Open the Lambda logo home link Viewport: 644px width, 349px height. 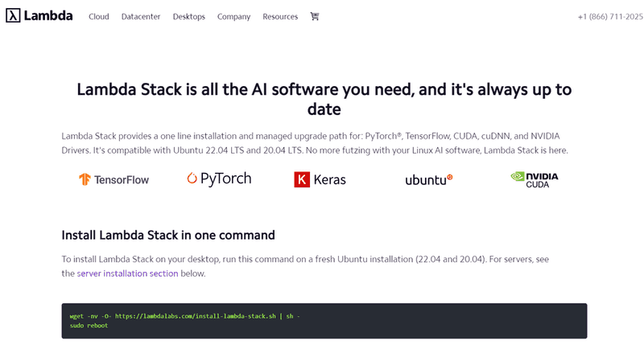tap(39, 15)
